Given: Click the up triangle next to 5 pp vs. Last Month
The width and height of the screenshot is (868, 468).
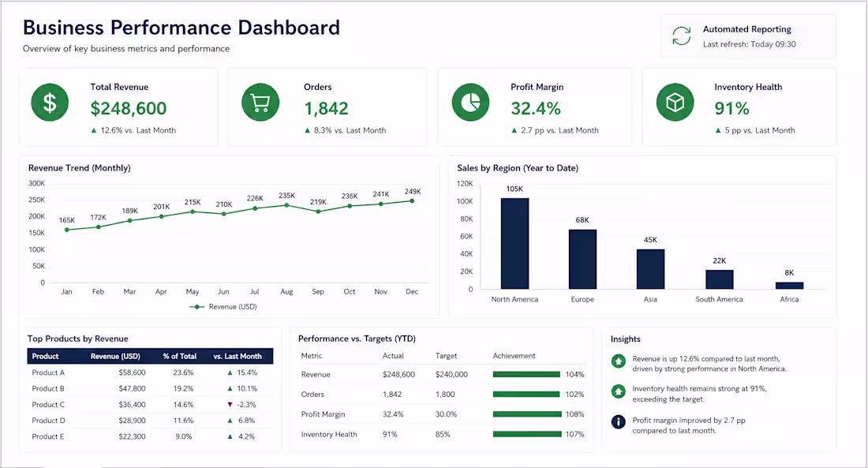Looking at the screenshot, I should coord(718,131).
